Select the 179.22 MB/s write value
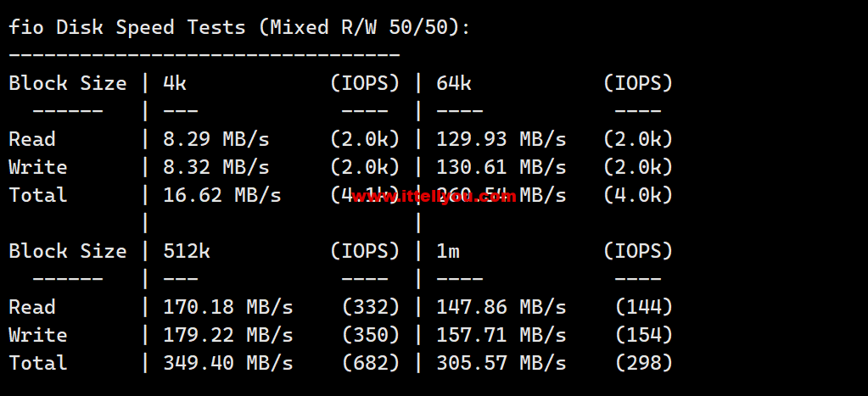Viewport: 868px width, 396px height. 228,335
